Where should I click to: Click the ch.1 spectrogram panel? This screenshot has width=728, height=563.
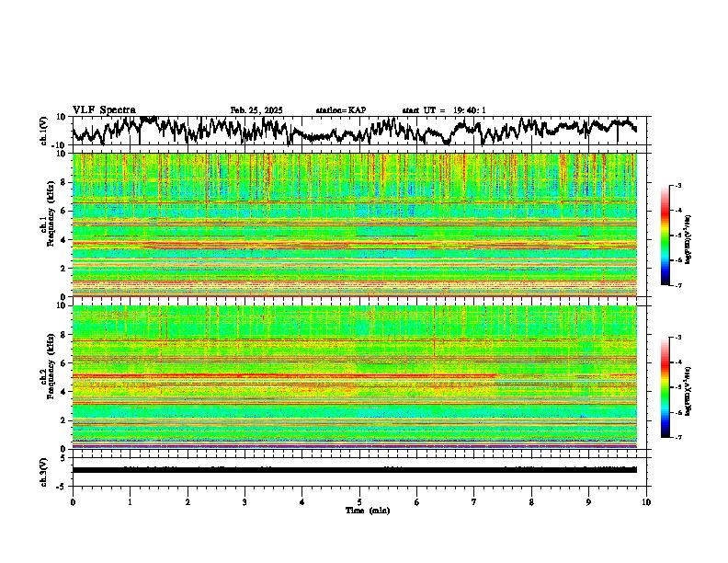click(354, 224)
